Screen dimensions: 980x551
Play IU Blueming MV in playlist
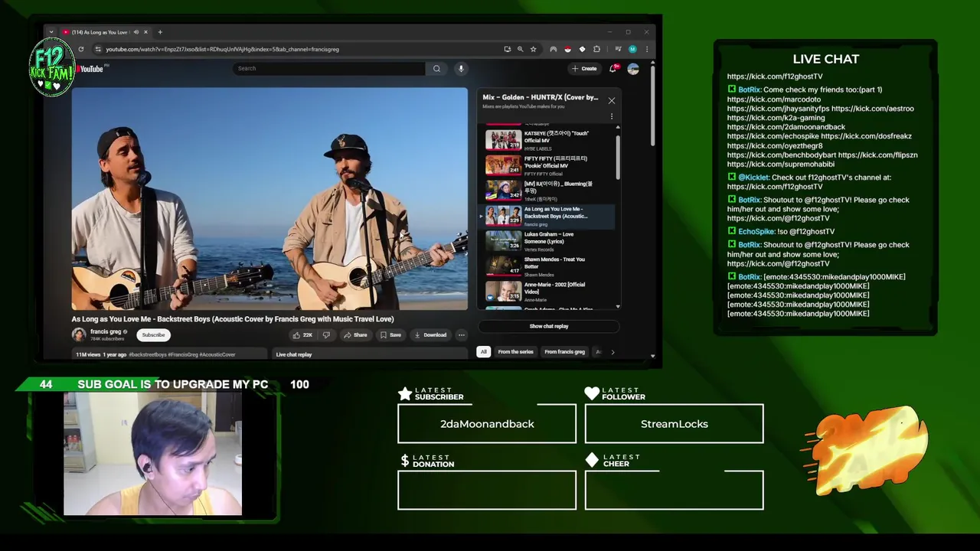[x=547, y=191]
